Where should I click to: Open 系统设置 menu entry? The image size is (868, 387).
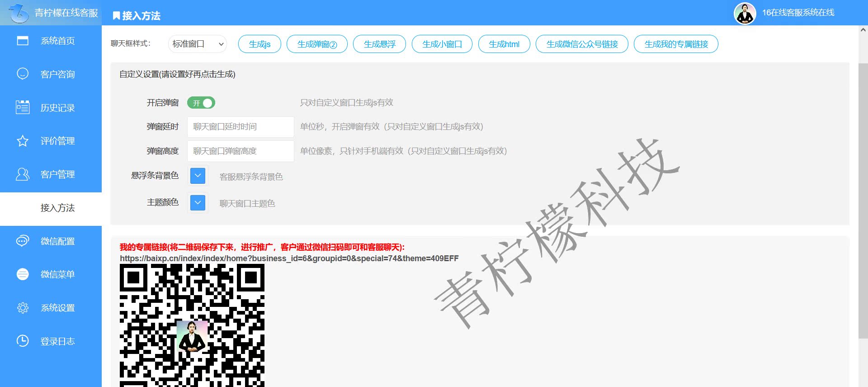click(51, 308)
